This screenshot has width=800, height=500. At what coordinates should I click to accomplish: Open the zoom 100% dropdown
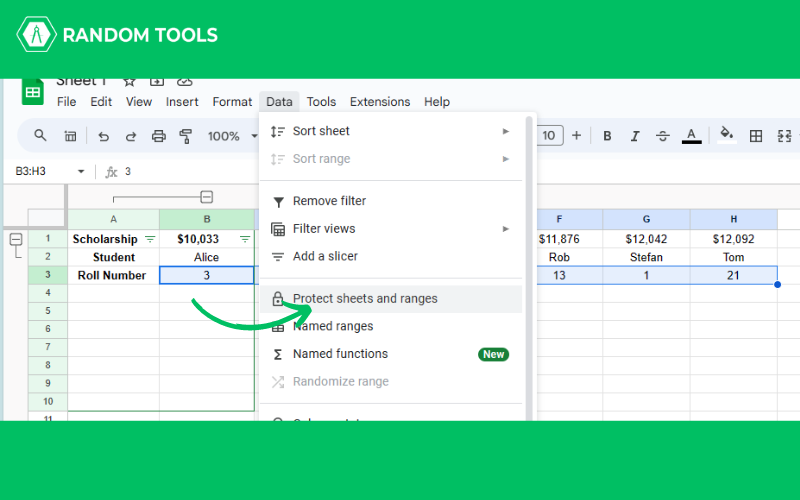pos(232,136)
